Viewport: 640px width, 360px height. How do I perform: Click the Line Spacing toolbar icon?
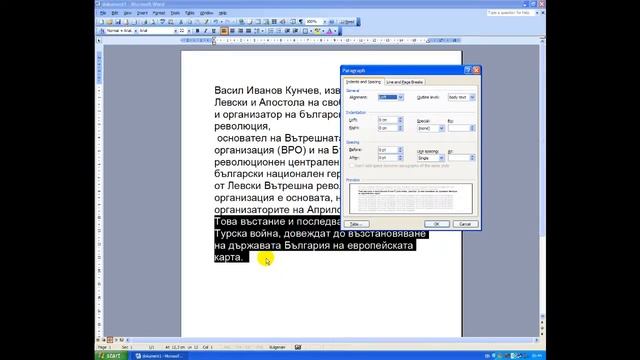[x=256, y=31]
